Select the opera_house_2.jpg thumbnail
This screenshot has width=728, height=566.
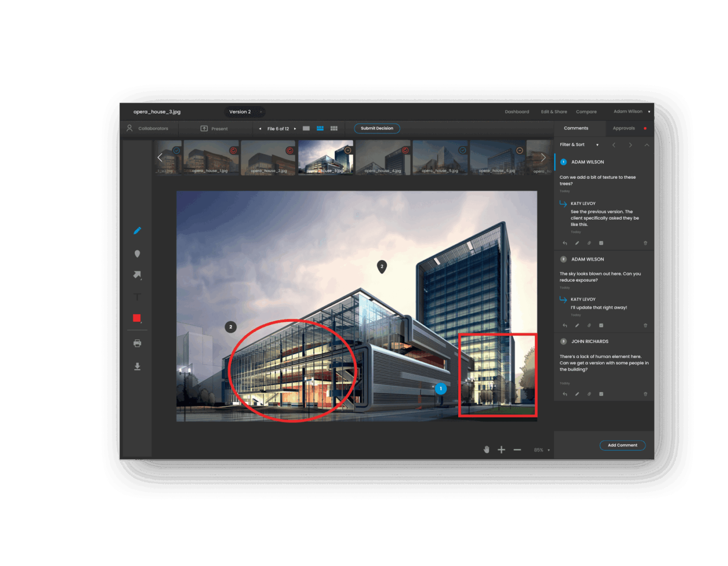(268, 157)
